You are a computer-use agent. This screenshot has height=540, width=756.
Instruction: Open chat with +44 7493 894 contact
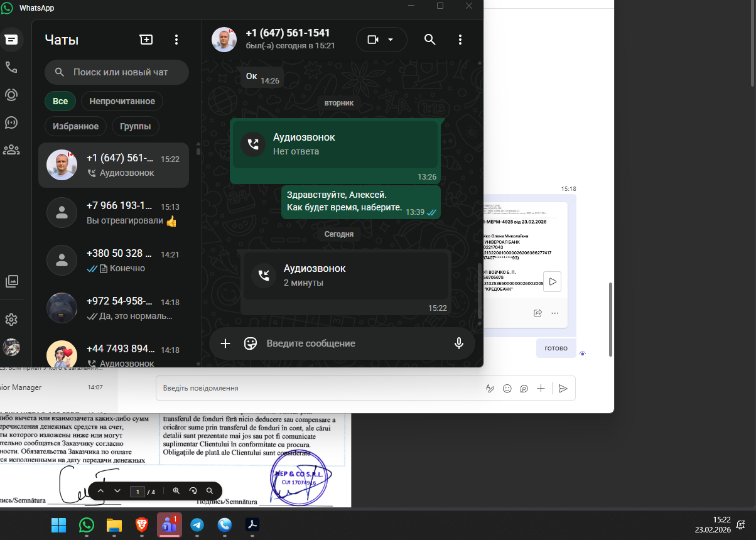click(x=114, y=352)
